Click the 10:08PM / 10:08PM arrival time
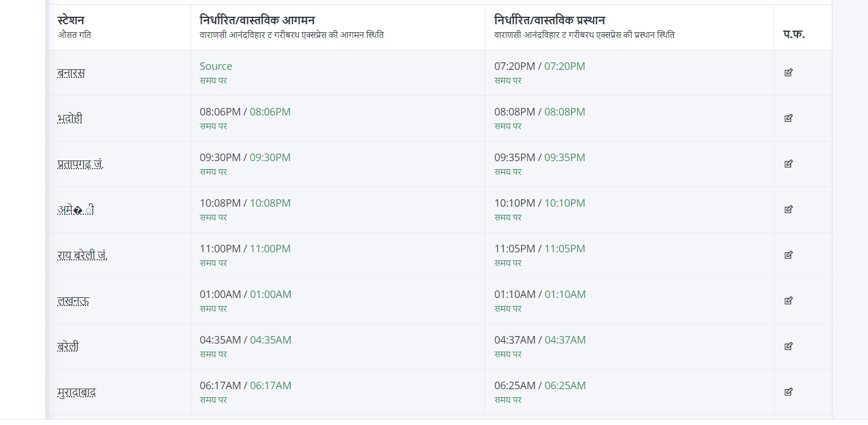The image size is (868, 425). [245, 203]
